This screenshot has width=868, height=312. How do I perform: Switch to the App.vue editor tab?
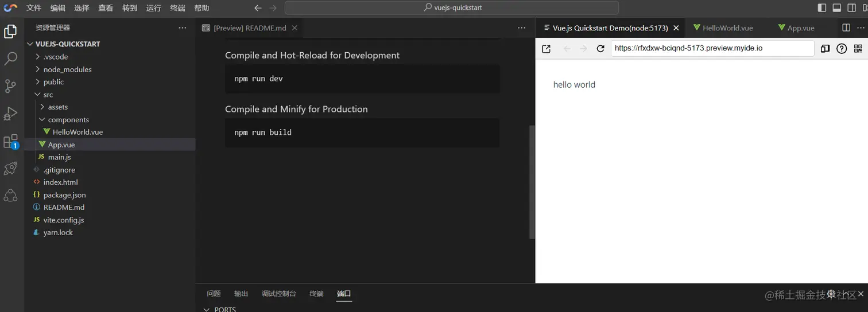(801, 28)
